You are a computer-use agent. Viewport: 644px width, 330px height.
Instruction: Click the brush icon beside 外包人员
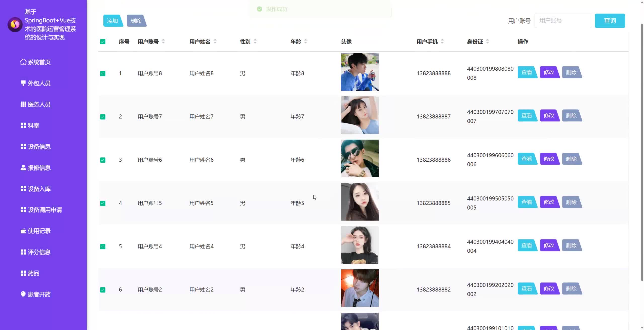[23, 83]
